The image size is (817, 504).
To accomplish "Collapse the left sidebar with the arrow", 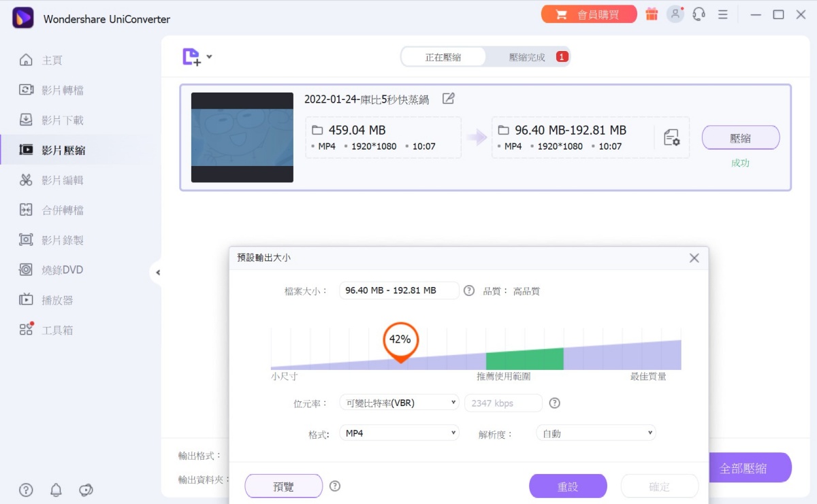I will pos(158,273).
